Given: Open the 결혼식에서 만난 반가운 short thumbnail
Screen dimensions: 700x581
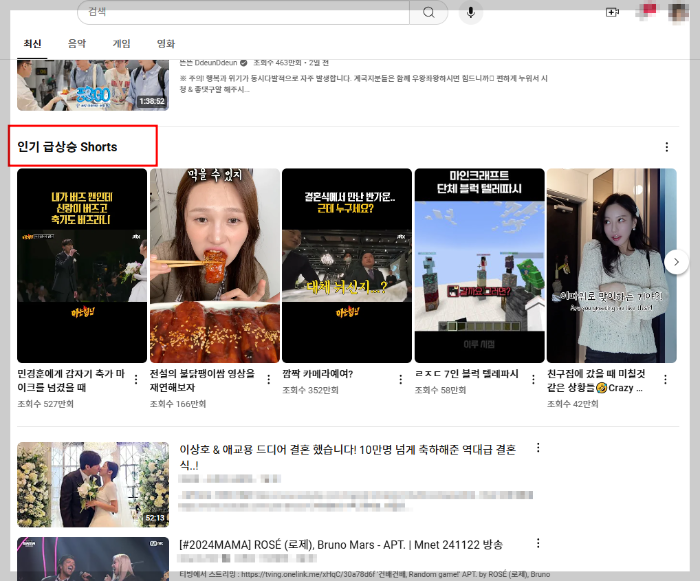Looking at the screenshot, I should click(347, 265).
